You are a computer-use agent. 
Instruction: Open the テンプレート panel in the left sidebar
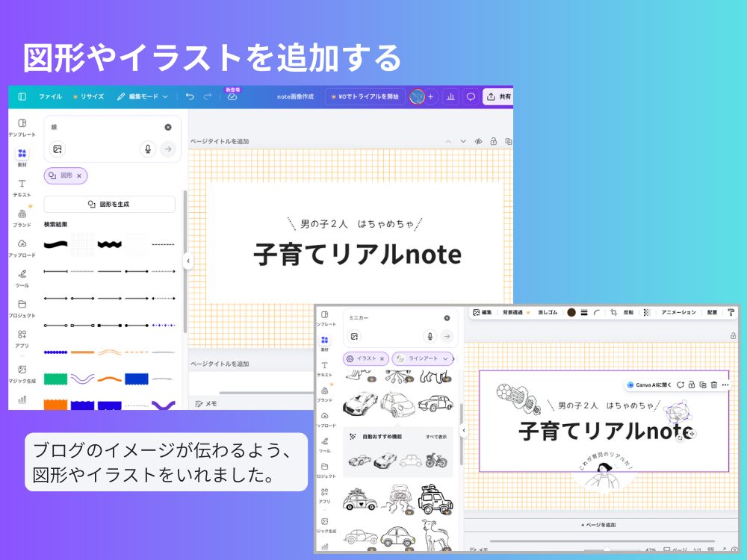coord(22,127)
